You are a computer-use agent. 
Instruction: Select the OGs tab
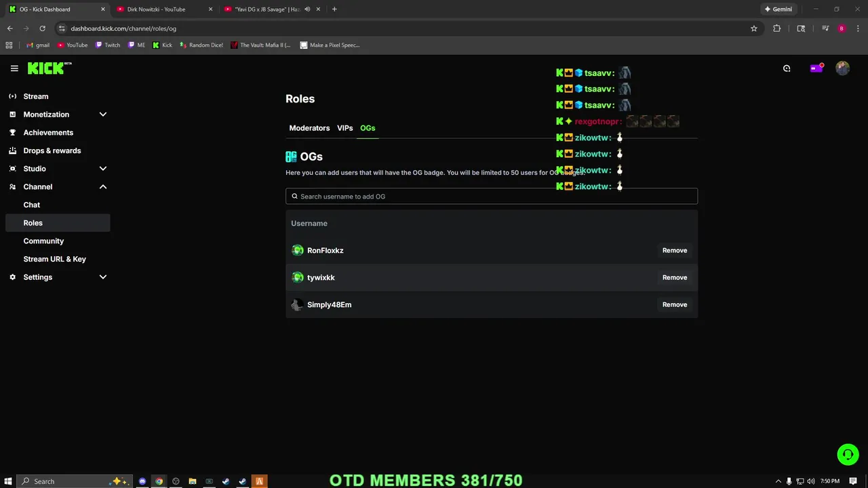(368, 128)
